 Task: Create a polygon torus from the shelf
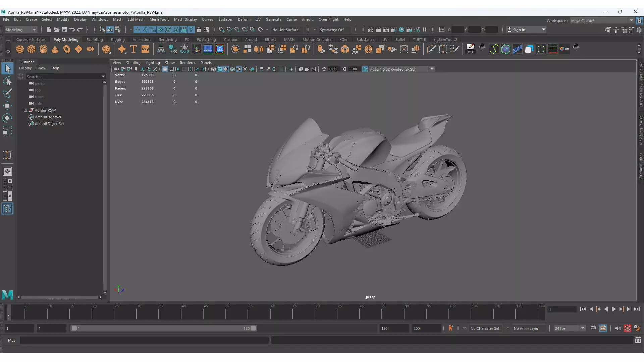point(67,49)
